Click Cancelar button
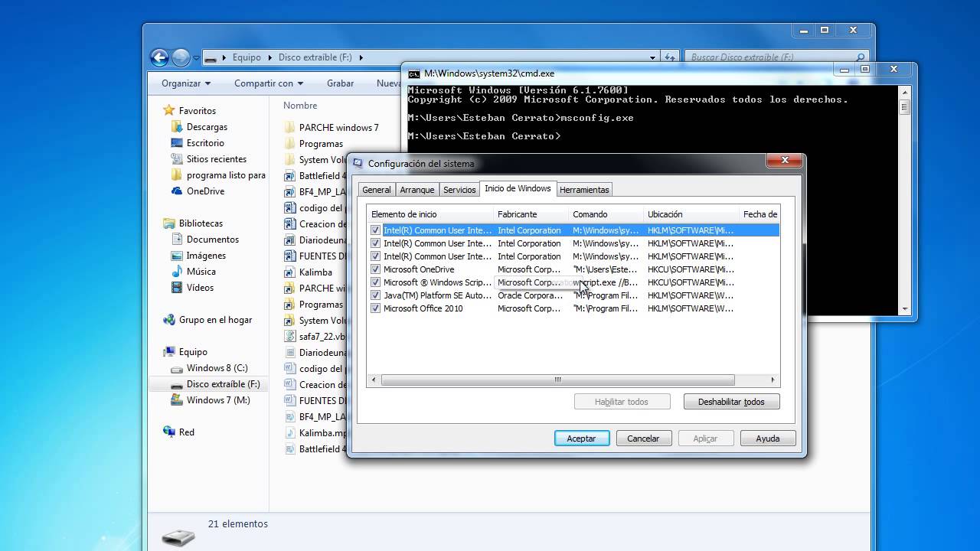 point(643,439)
